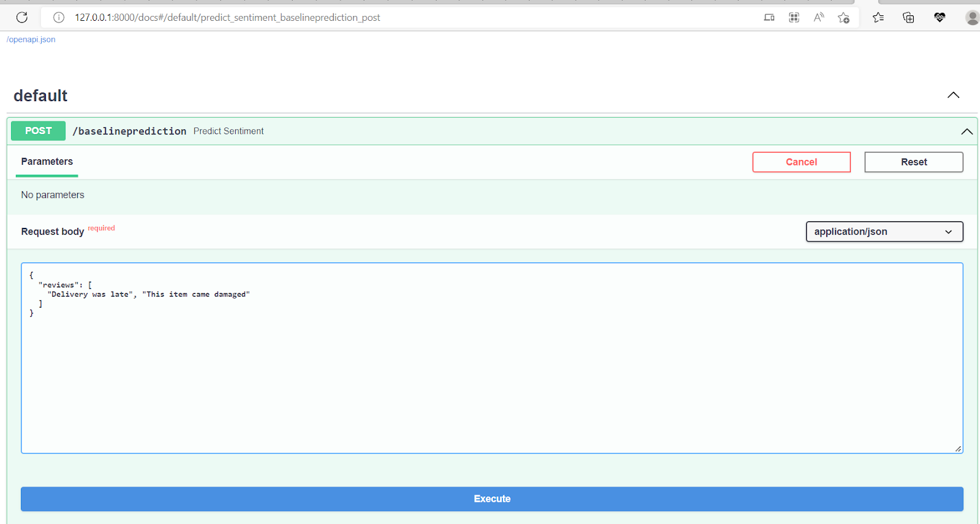Viewport: 980px width, 524px height.
Task: Click the Predict Sentiment summary text
Action: pos(228,131)
